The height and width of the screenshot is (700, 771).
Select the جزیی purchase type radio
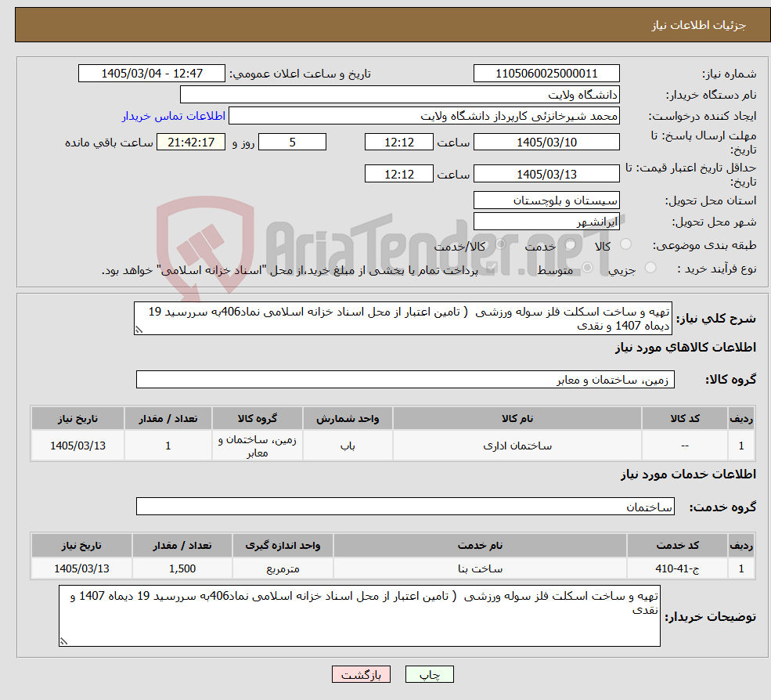click(650, 268)
